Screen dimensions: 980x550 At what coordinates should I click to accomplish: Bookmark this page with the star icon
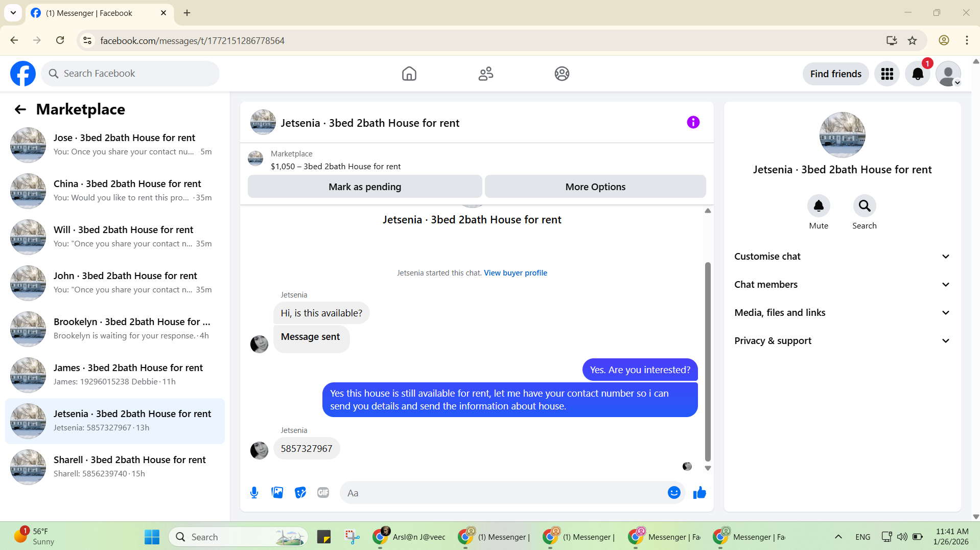point(913,40)
